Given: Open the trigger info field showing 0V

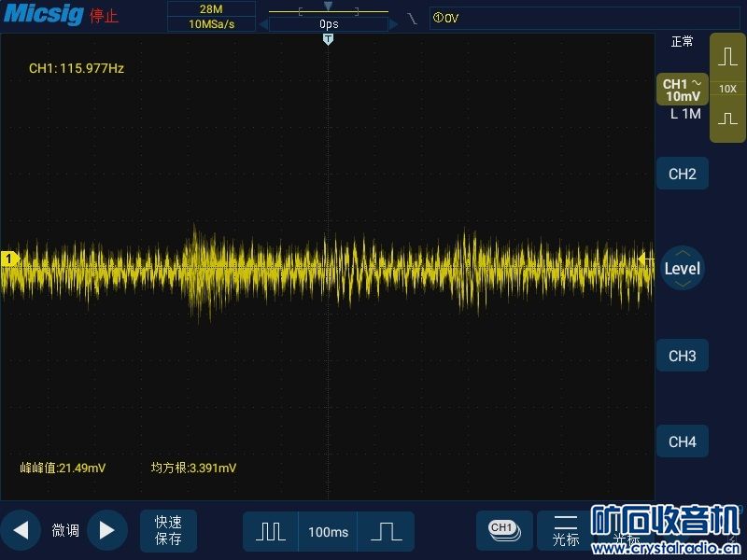Looking at the screenshot, I should tap(585, 18).
